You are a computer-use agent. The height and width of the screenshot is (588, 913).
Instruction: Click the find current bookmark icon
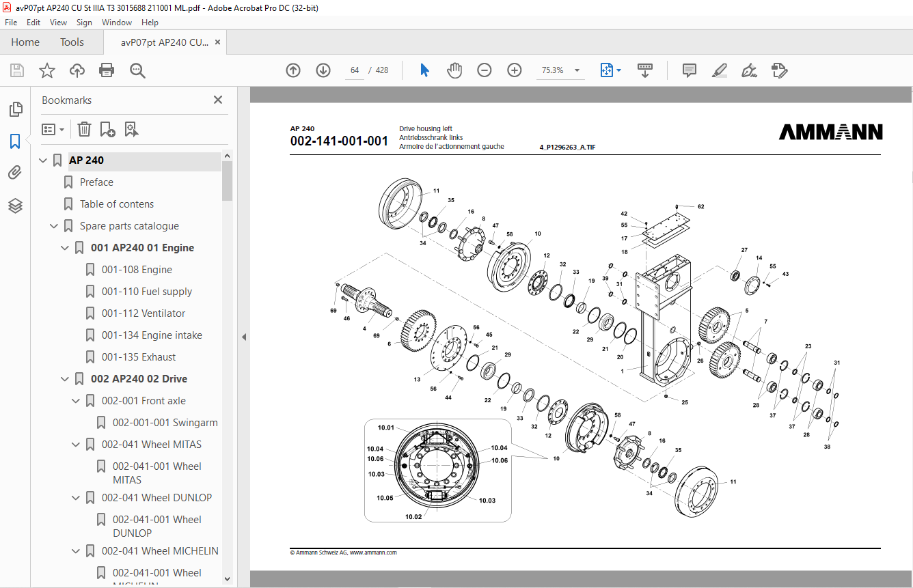point(132,129)
